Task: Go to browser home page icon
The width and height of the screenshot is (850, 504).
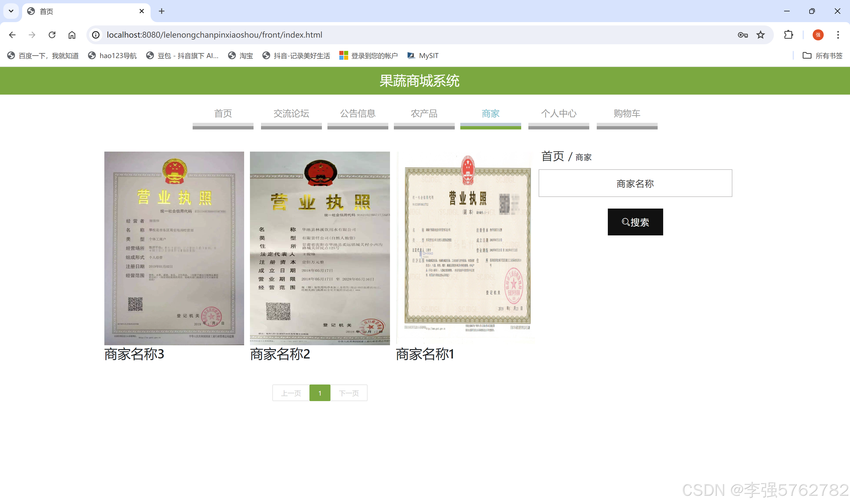Action: (x=72, y=35)
